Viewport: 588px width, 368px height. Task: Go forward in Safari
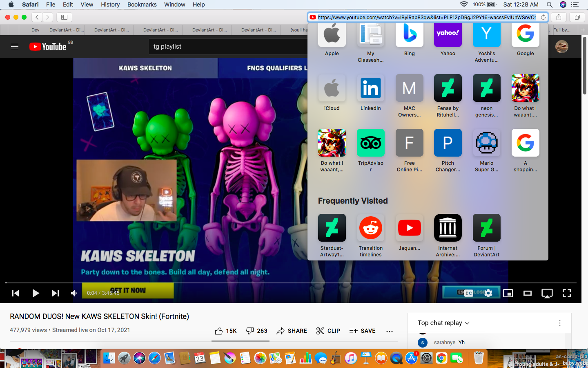(x=48, y=17)
